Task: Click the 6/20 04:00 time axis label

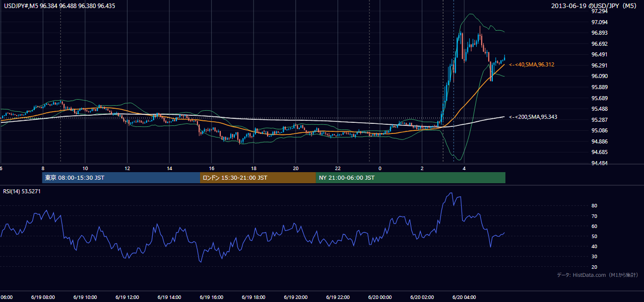Action: point(464,297)
